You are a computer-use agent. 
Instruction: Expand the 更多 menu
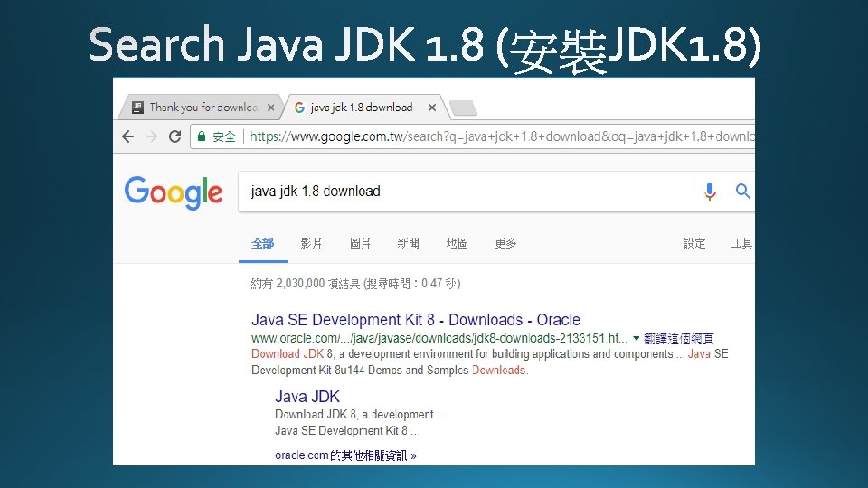pyautogui.click(x=505, y=243)
